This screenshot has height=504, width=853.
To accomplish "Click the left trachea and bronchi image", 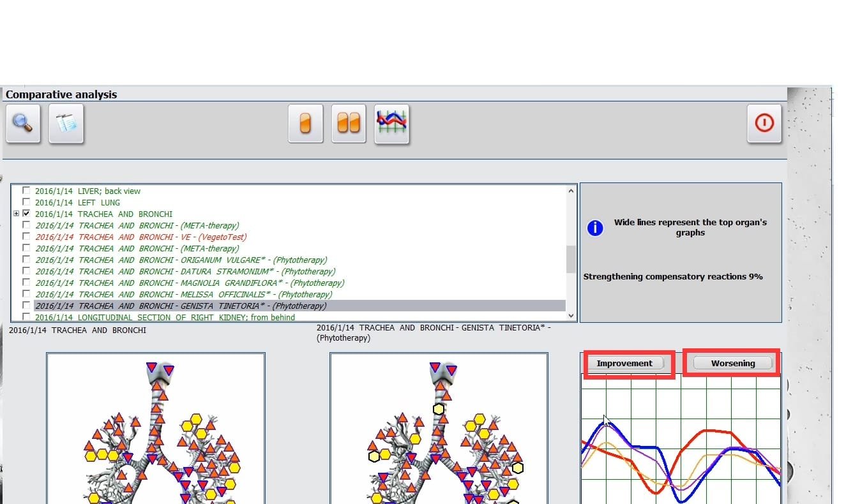I will click(155, 440).
